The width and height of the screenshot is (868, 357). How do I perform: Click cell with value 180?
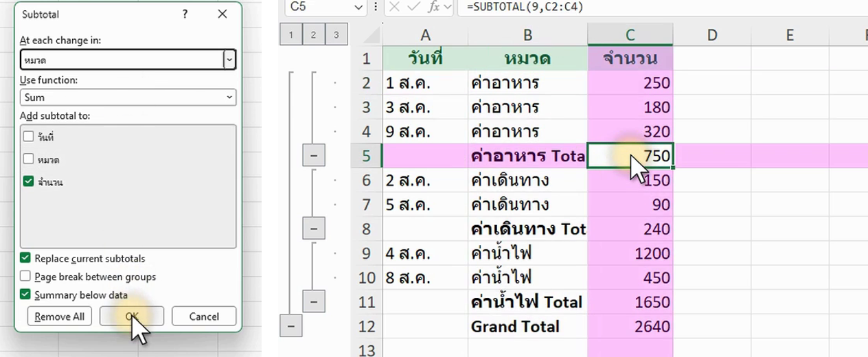click(630, 108)
